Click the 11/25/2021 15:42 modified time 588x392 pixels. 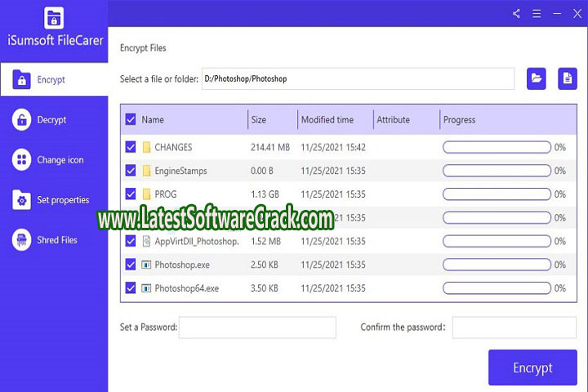(x=333, y=147)
